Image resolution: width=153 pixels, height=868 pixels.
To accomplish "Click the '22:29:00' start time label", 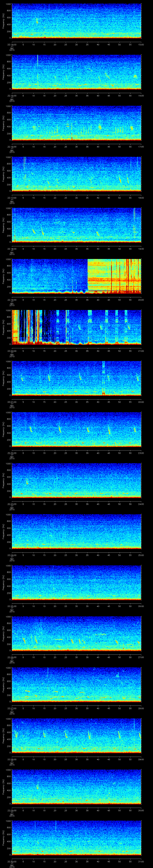I will (x=12, y=810).
